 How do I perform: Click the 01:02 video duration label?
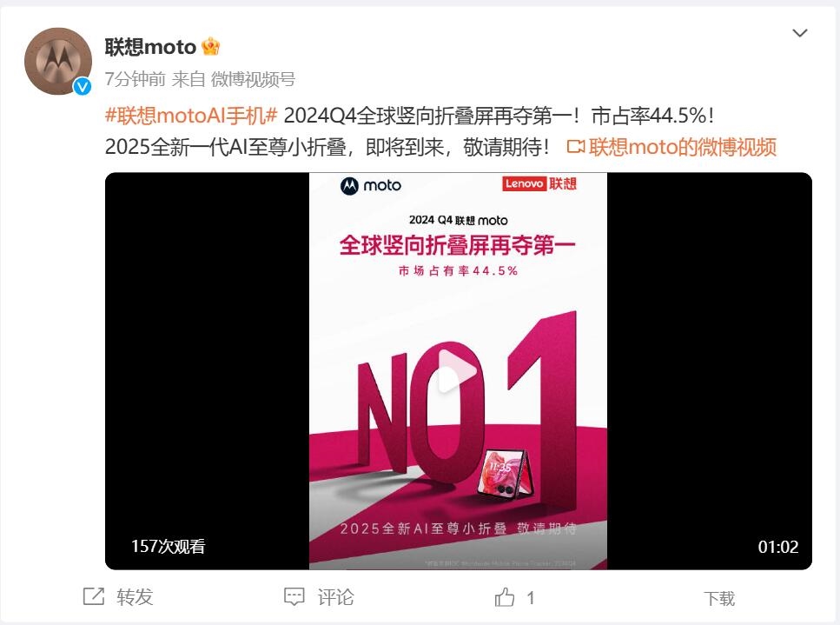click(777, 547)
